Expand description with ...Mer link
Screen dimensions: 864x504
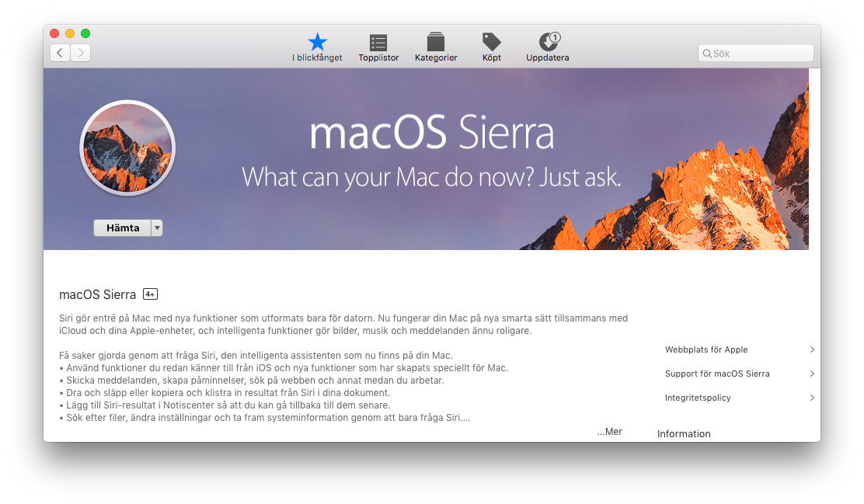point(609,432)
